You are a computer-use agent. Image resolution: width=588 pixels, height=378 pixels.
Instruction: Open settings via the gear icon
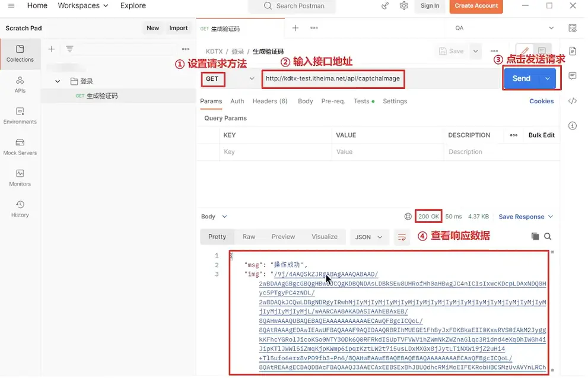pos(404,5)
